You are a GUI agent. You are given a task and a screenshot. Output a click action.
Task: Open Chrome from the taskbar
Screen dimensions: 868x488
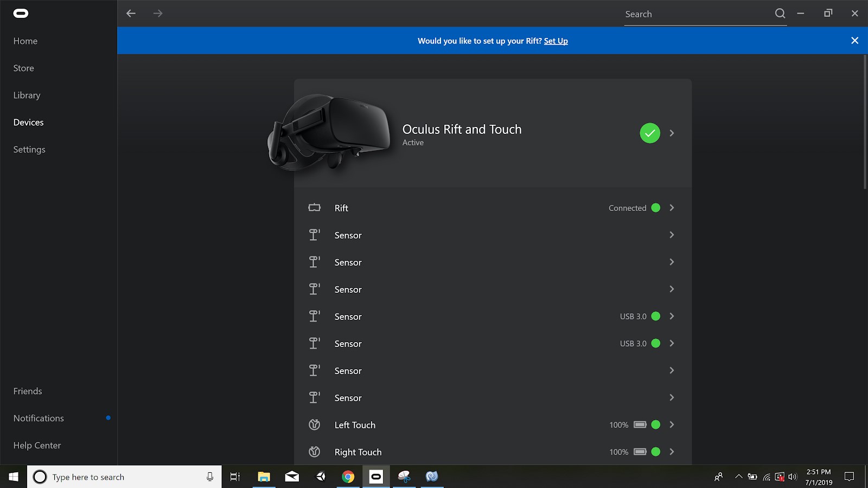(348, 477)
